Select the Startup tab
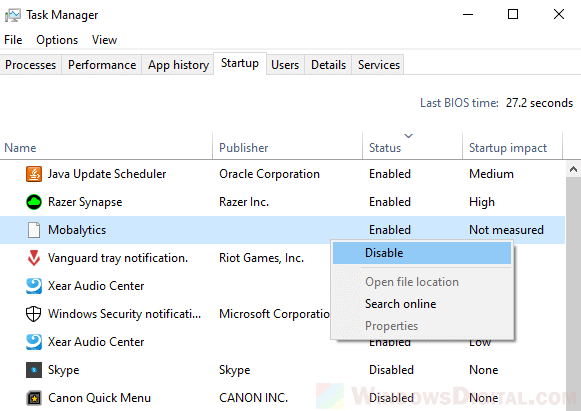 [x=240, y=63]
